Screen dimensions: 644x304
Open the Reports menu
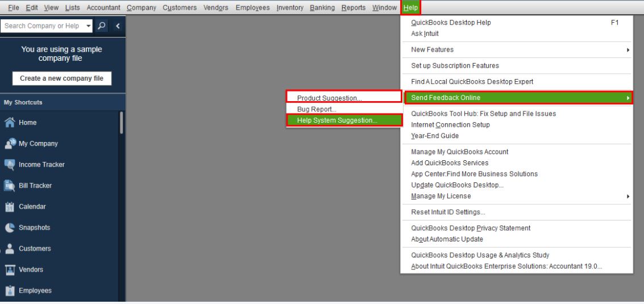pyautogui.click(x=353, y=7)
